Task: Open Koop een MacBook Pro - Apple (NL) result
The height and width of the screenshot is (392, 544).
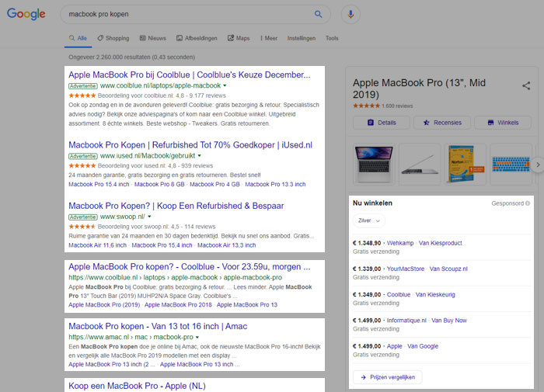Action: pos(137,386)
